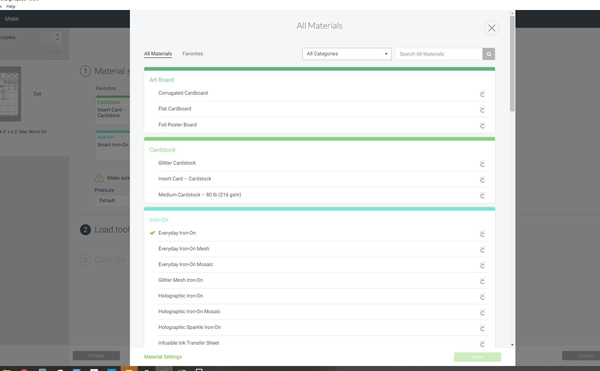Image resolution: width=600 pixels, height=371 pixels.
Task: Toggle favorite for Everyday Iron-On
Action: pyautogui.click(x=482, y=234)
